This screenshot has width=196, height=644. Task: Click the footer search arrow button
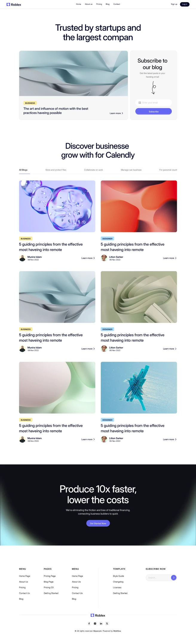tap(174, 578)
